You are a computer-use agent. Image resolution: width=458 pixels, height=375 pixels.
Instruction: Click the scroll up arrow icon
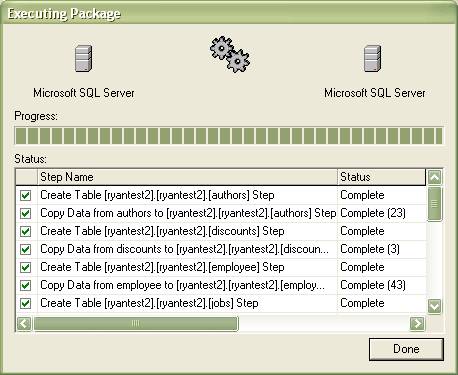tap(435, 177)
